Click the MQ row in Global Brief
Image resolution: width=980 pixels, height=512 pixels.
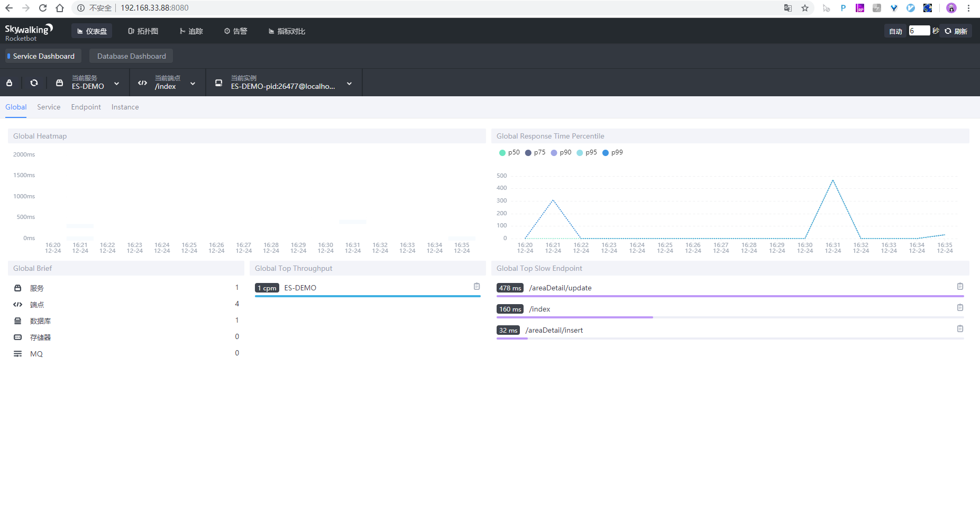126,353
